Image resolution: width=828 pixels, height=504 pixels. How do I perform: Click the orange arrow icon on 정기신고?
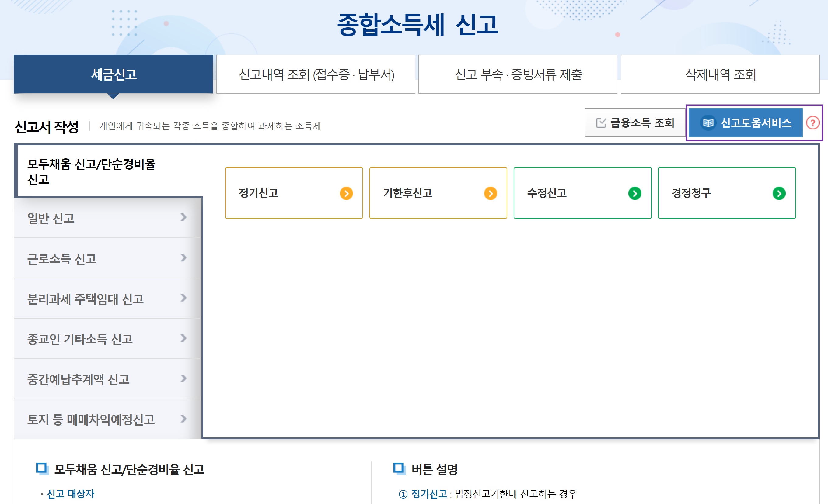click(346, 193)
